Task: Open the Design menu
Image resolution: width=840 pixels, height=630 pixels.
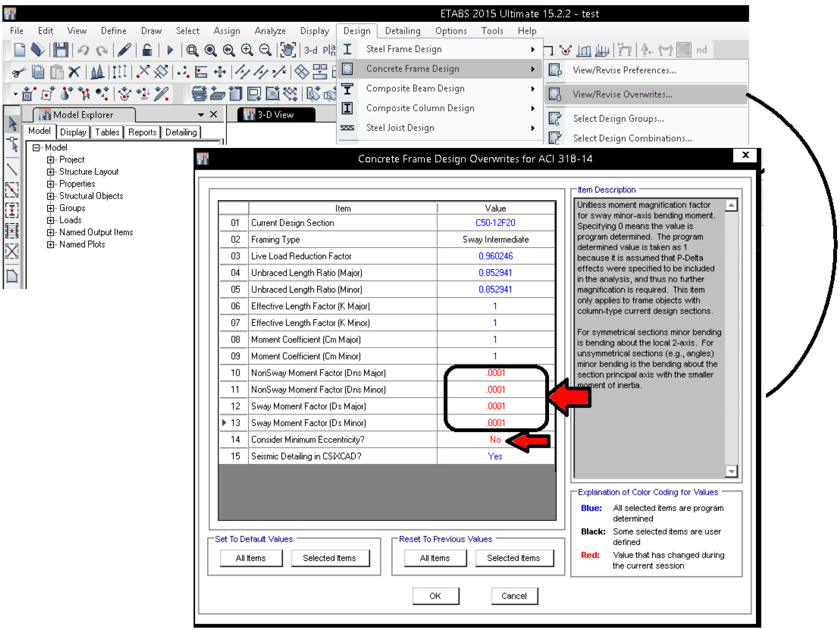Action: (x=357, y=31)
